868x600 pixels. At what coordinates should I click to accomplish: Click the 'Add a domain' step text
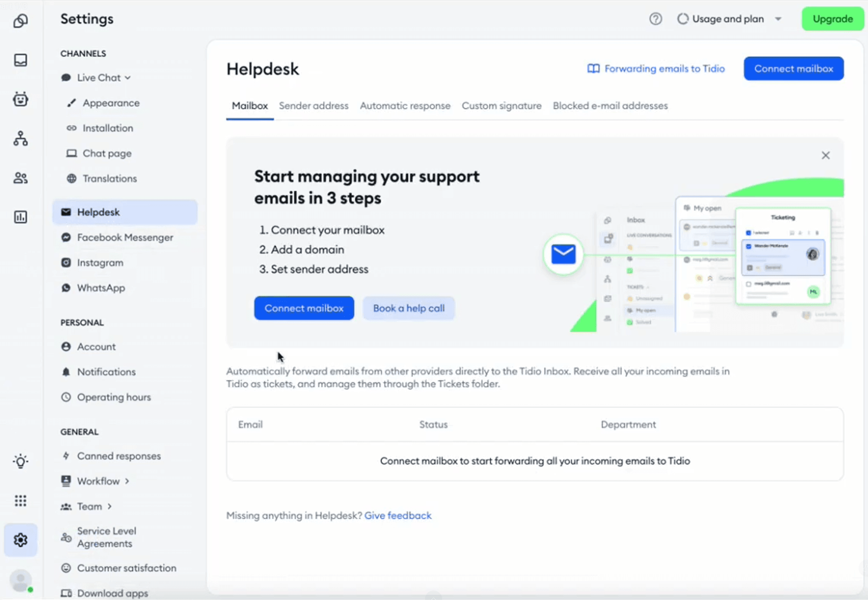click(x=307, y=250)
